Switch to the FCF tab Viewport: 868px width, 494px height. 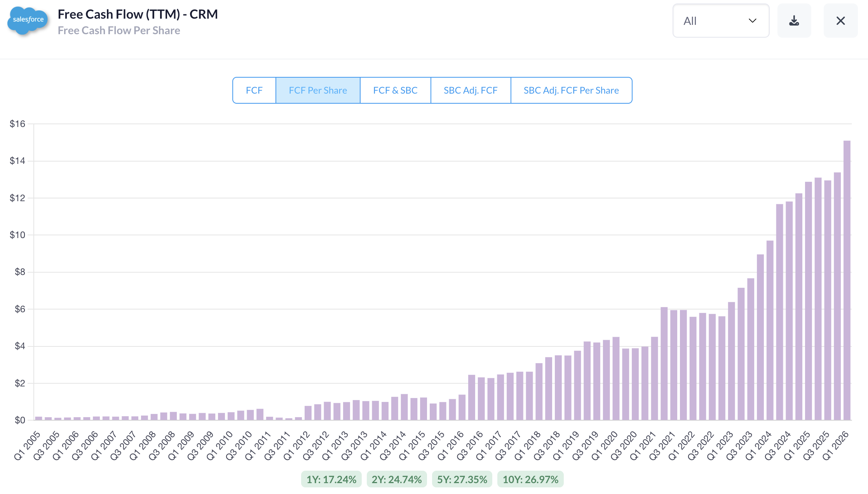click(x=254, y=90)
